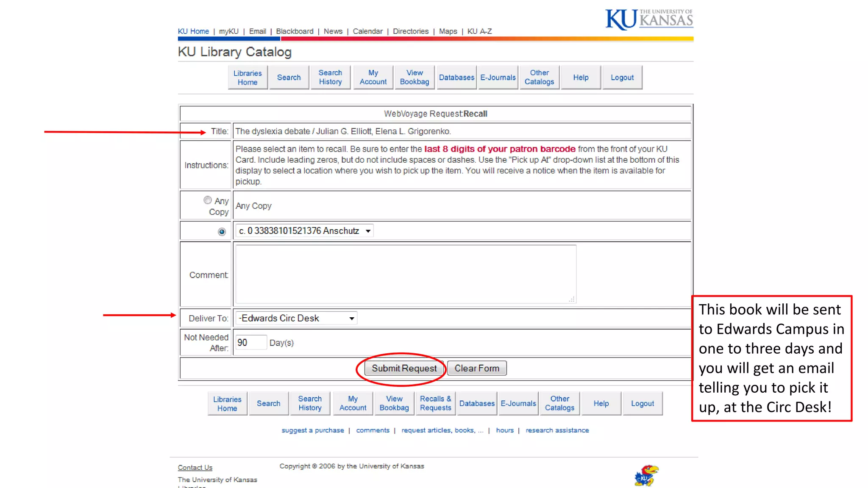Follow the suggest a purchase link

coord(313,430)
